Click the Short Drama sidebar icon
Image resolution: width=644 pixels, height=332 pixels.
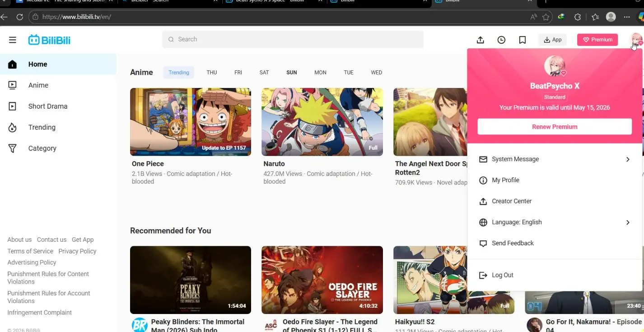pyautogui.click(x=13, y=106)
